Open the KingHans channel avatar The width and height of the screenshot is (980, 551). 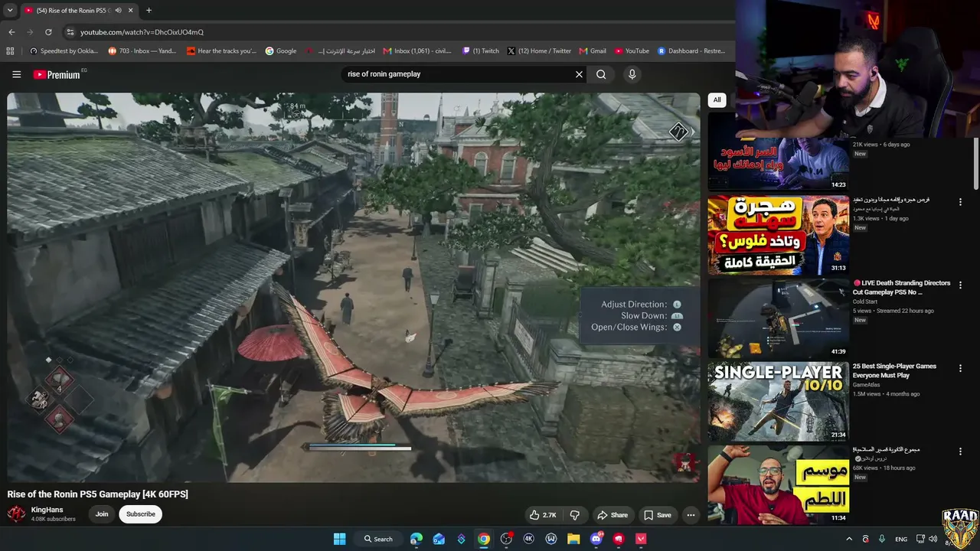coord(16,514)
